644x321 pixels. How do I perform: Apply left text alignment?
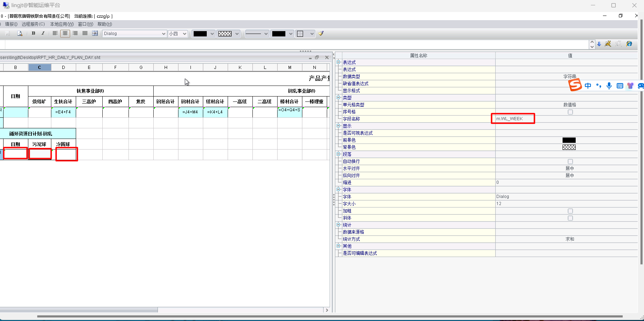(x=55, y=33)
